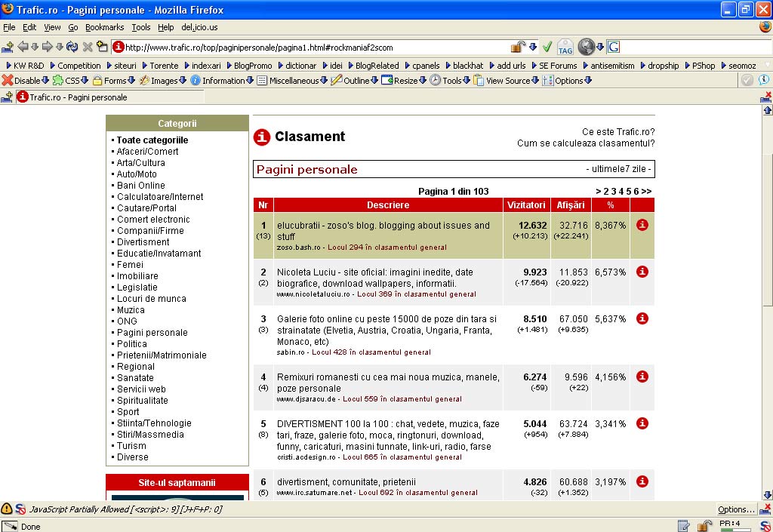This screenshot has height=532, width=773.
Task: Click the visitor count 12.632
Action: click(x=532, y=225)
